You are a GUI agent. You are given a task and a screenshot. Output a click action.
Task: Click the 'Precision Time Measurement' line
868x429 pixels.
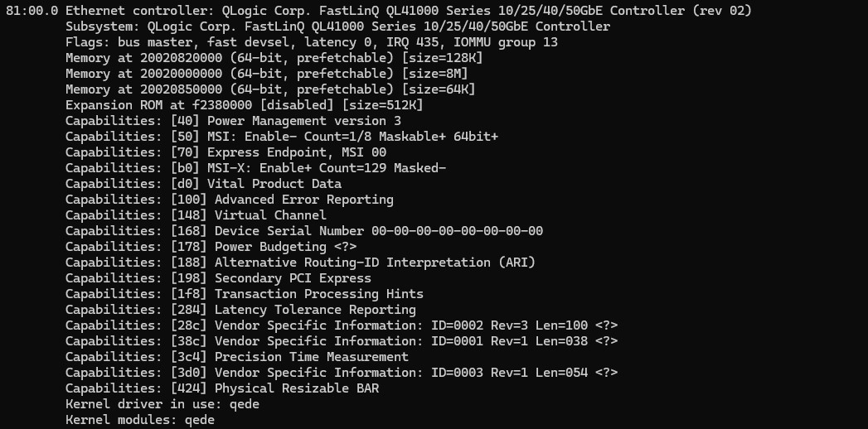(236, 357)
